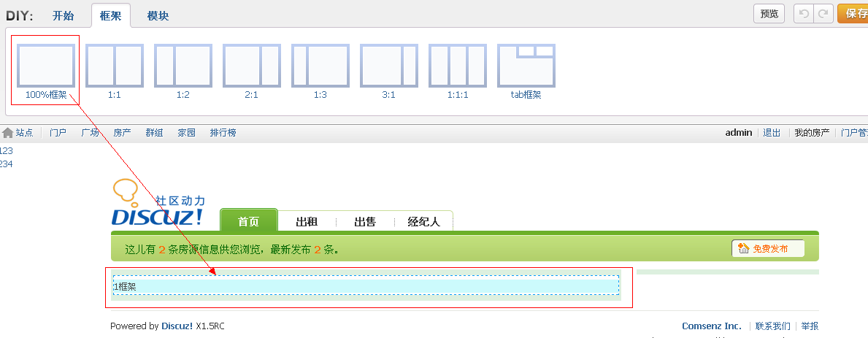Switch to the 模块 tab
Viewport: 868px width, 338px height.
(x=158, y=15)
